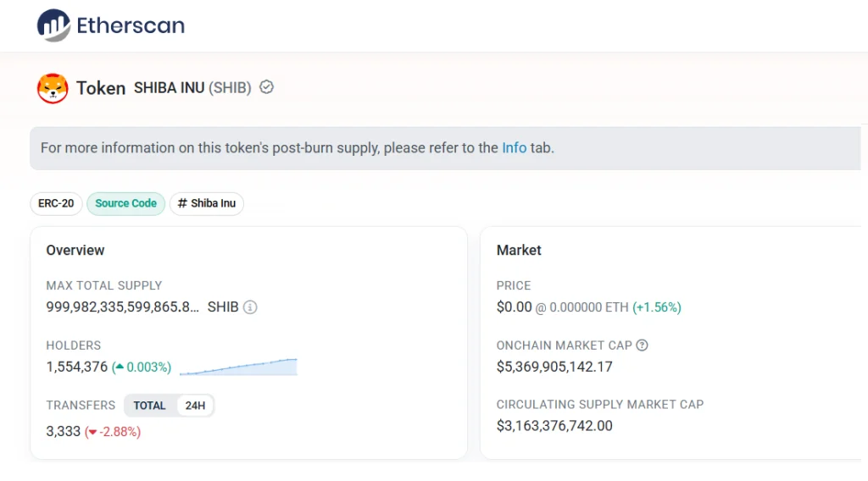The width and height of the screenshot is (868, 481).
Task: Click the hash icon in Shiba Inu tag
Action: 182,203
